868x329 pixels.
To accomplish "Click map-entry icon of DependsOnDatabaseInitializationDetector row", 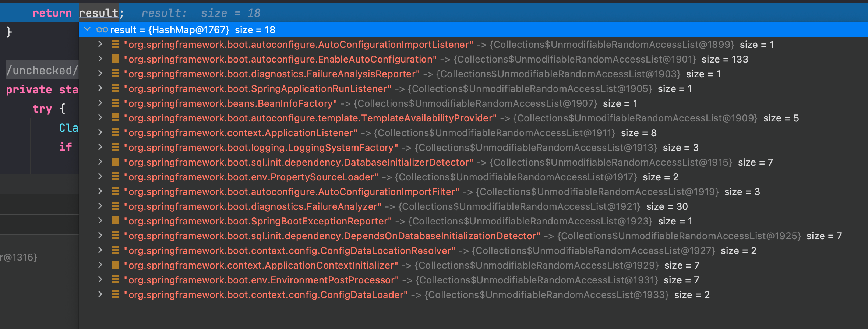I will click(x=116, y=236).
